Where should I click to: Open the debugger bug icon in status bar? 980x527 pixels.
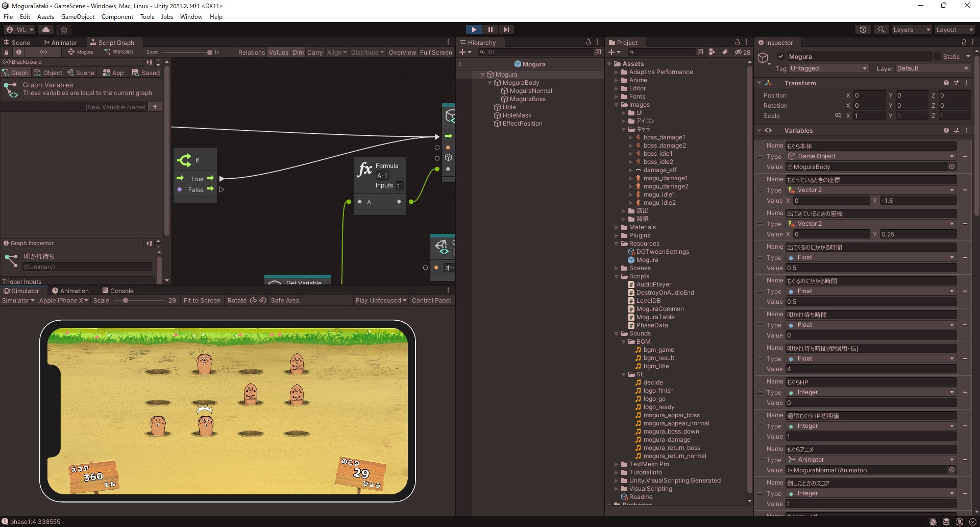933,522
